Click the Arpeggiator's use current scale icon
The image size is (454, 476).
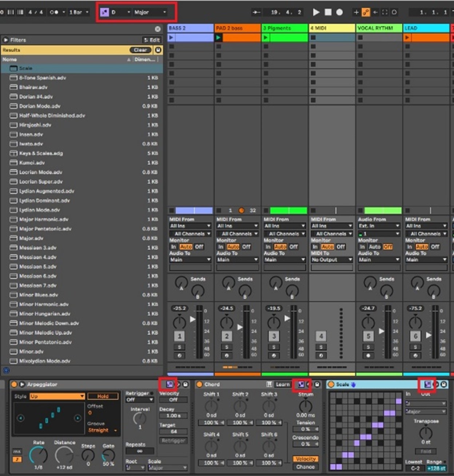click(x=170, y=384)
